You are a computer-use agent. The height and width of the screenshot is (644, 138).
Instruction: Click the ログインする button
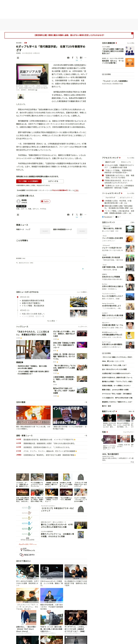coord(53,181)
